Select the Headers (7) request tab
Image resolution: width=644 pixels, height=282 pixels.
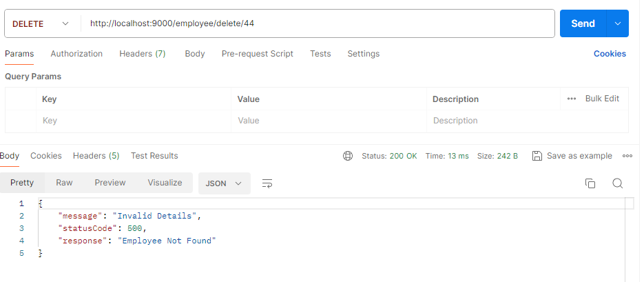(x=142, y=54)
